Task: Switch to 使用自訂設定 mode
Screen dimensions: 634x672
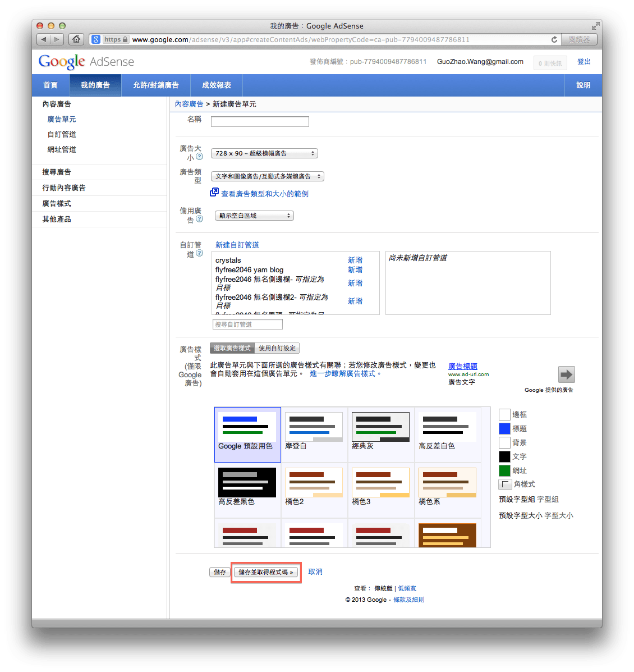Action: (276, 348)
